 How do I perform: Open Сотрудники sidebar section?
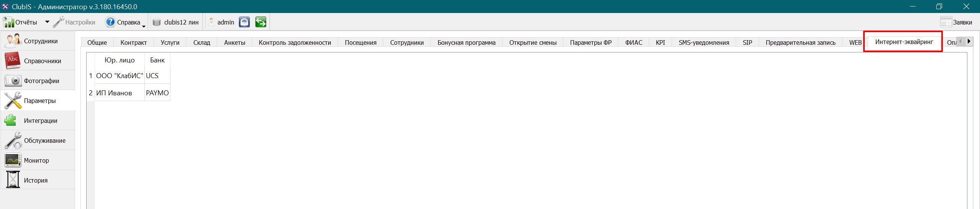38,41
